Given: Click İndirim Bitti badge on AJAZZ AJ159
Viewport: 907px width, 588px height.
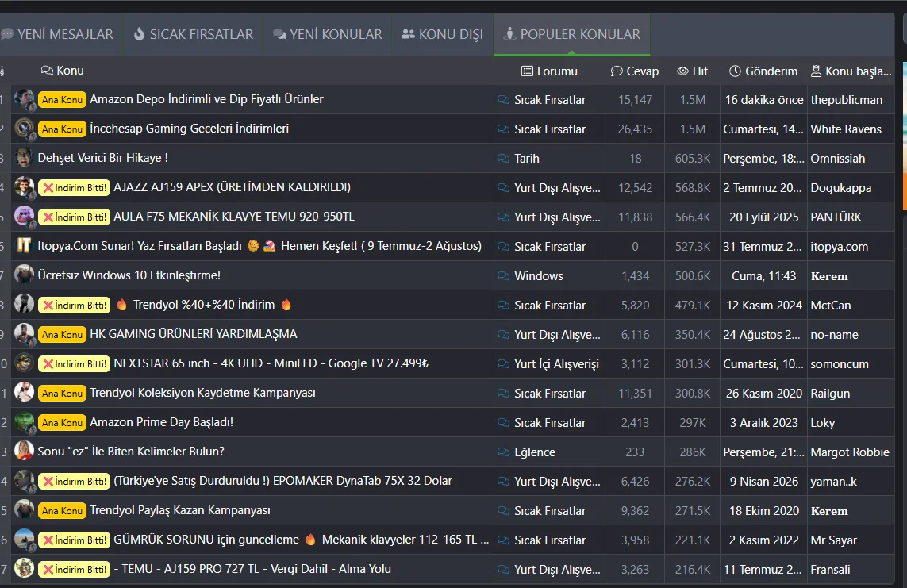Looking at the screenshot, I should click(x=74, y=188).
